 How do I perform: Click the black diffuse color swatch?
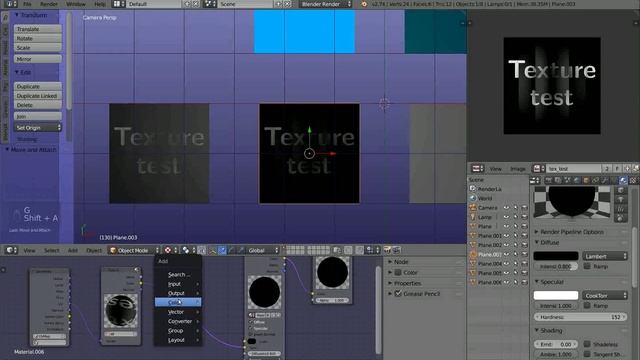[x=556, y=256]
